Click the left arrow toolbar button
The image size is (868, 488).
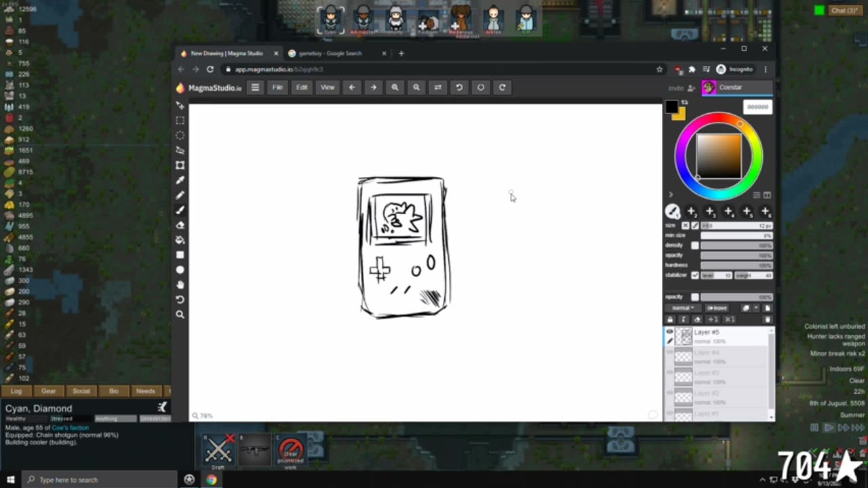click(x=351, y=87)
